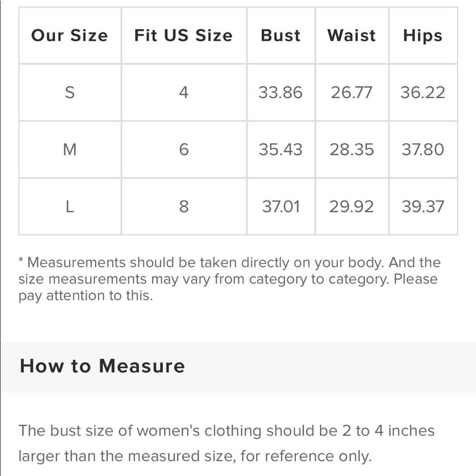Click US size 8 cell
The width and height of the screenshot is (476, 476).
[184, 207]
